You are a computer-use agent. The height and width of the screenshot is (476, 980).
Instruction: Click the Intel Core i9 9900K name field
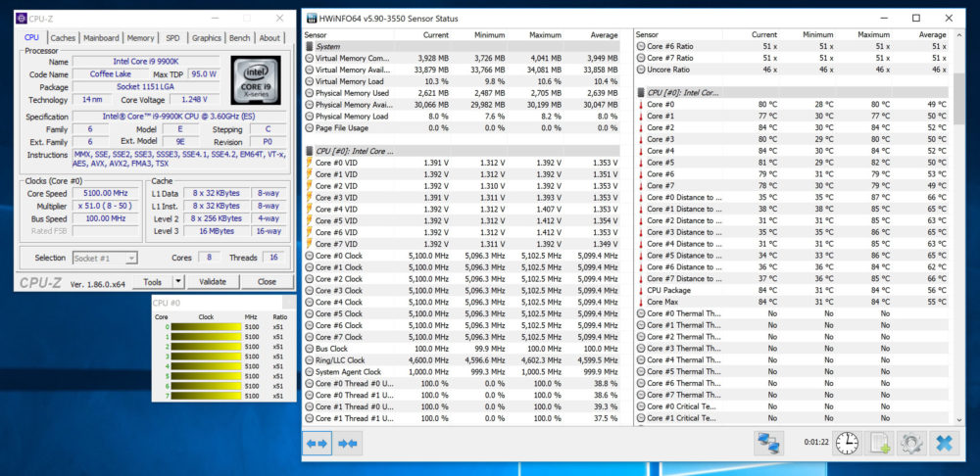pos(146,62)
